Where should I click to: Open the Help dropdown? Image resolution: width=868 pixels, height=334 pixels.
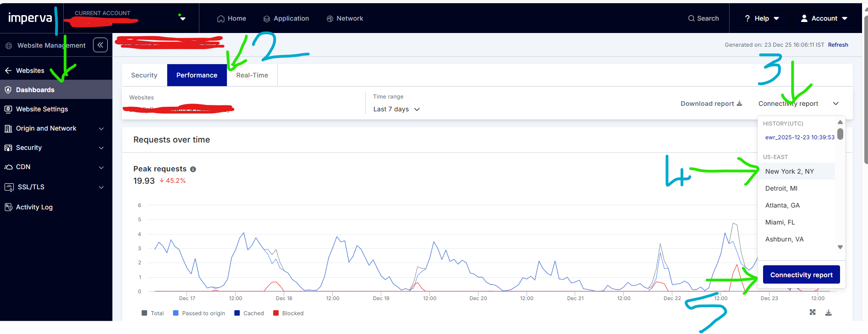[x=762, y=18]
